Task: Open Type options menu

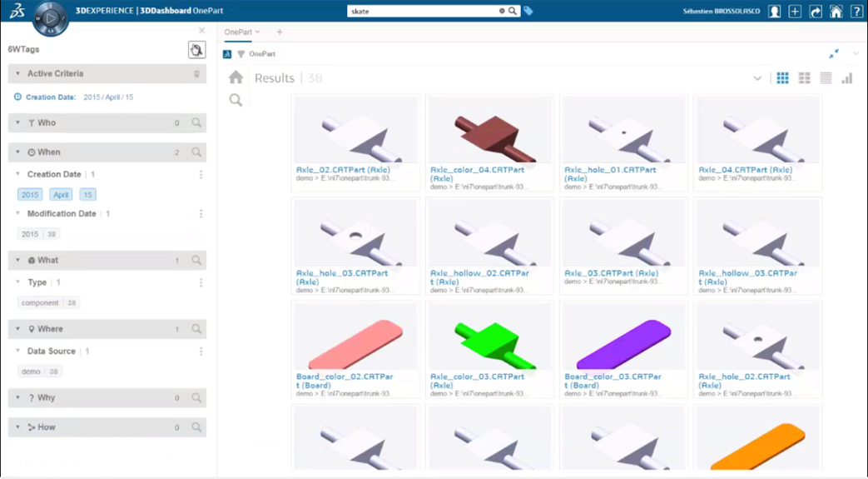Action: (201, 282)
